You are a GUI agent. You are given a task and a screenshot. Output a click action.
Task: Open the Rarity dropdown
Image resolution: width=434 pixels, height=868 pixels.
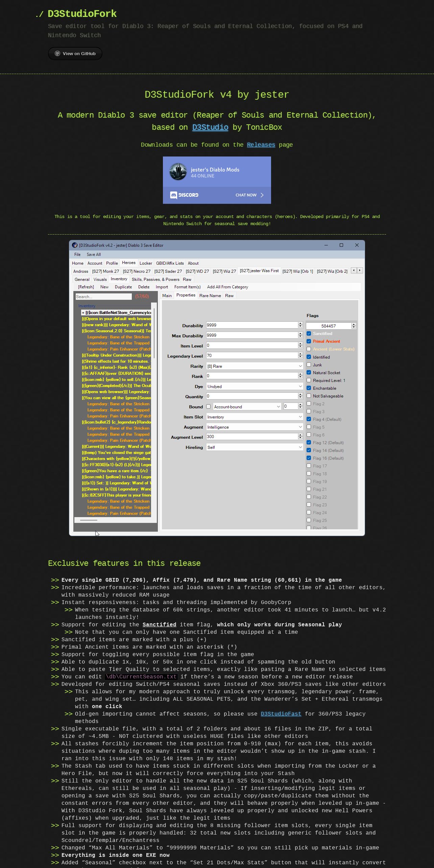click(255, 366)
